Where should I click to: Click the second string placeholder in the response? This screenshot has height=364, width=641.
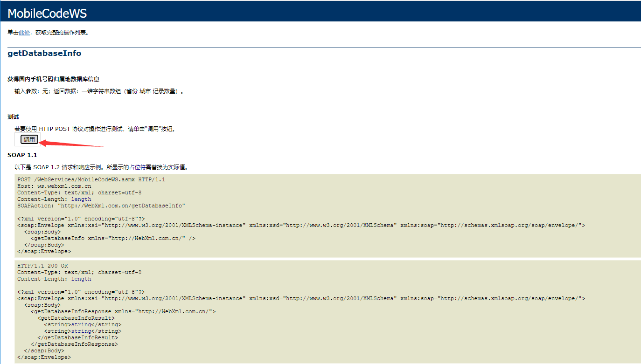point(81,330)
